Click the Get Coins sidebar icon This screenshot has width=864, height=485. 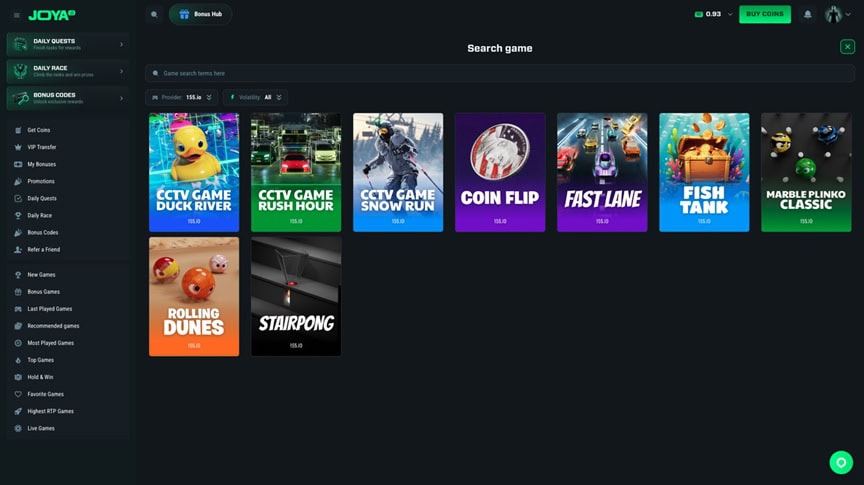18,130
